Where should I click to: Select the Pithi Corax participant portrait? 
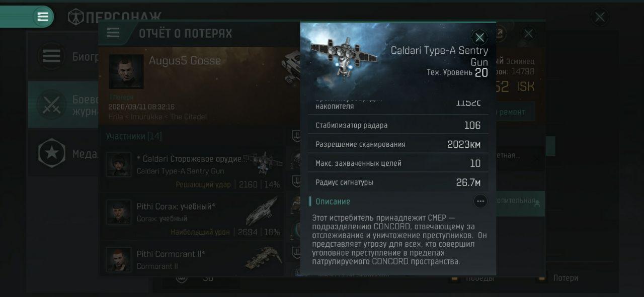(119, 212)
